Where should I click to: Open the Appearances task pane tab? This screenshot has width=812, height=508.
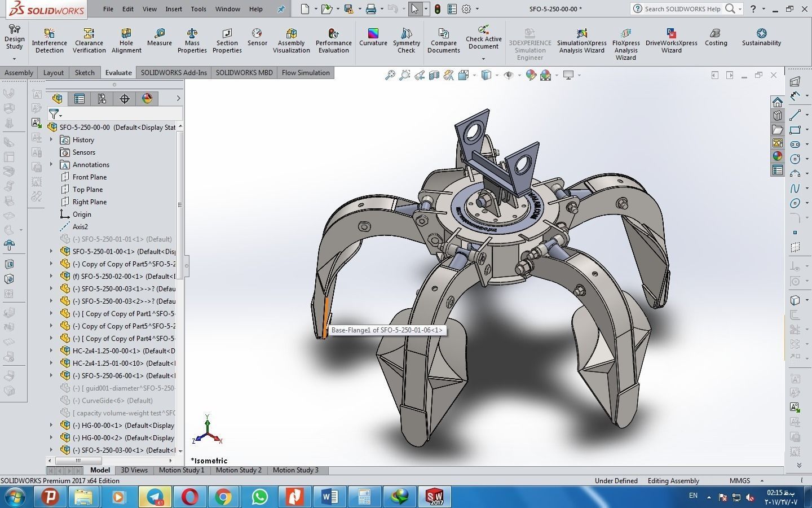click(778, 156)
